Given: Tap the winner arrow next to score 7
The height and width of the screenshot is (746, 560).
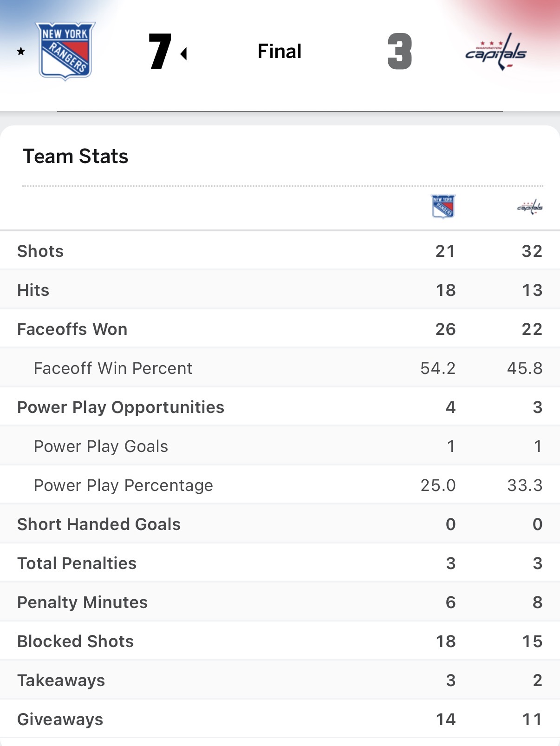Looking at the screenshot, I should tap(184, 54).
